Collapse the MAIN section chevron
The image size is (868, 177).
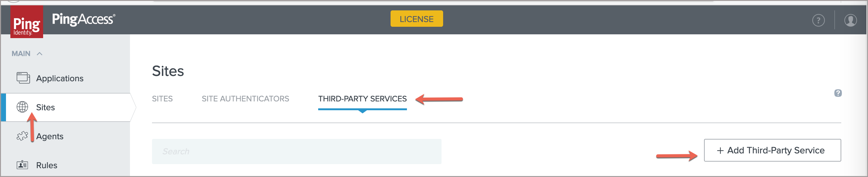point(39,54)
